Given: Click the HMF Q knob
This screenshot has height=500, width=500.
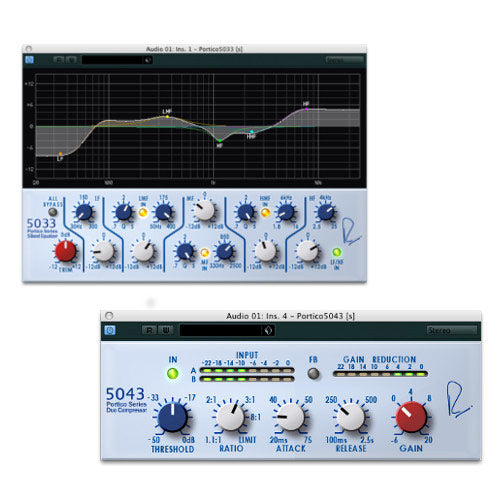Looking at the screenshot, I should (246, 212).
